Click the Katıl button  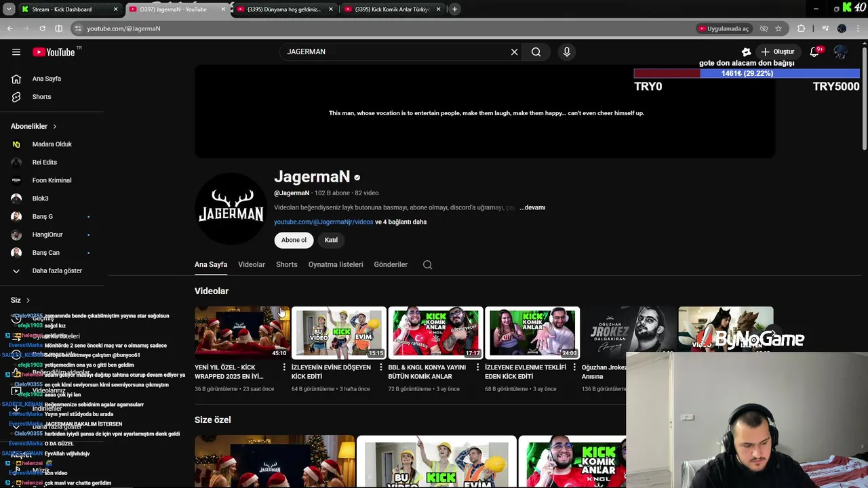tap(331, 240)
